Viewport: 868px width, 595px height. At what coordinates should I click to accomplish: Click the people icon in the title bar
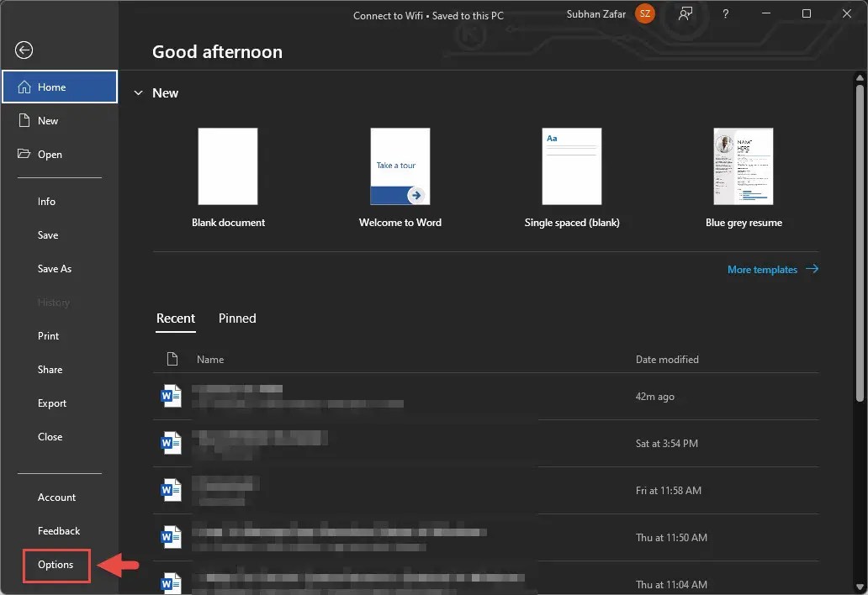[x=685, y=13]
